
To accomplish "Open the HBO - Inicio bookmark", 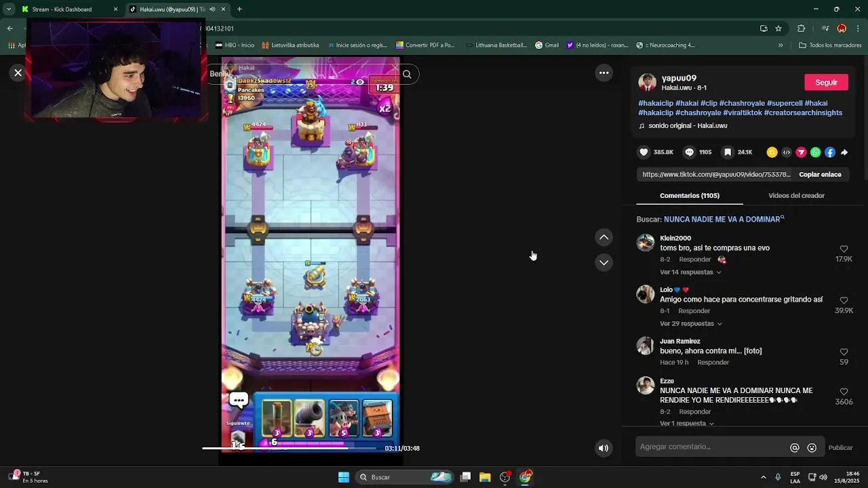I will pos(234,45).
